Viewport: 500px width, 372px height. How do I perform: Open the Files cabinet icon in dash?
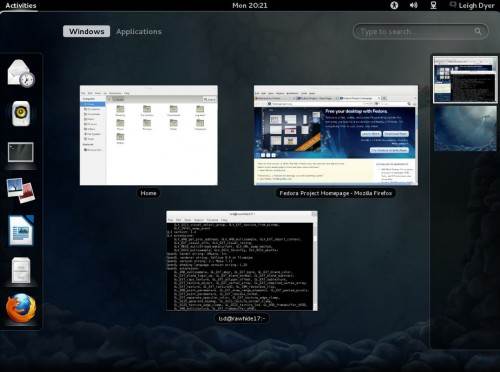coord(21,270)
